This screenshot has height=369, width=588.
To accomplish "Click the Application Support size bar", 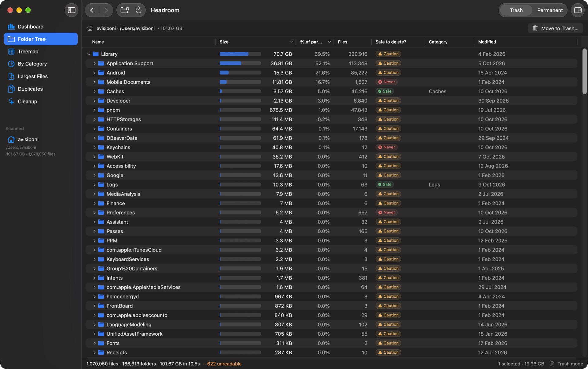I will click(x=240, y=63).
